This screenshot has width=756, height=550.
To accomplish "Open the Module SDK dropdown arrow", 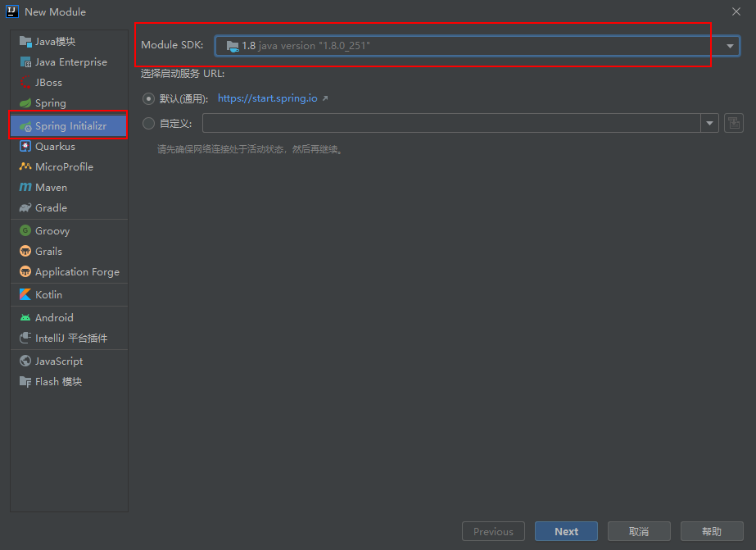I will pos(730,46).
